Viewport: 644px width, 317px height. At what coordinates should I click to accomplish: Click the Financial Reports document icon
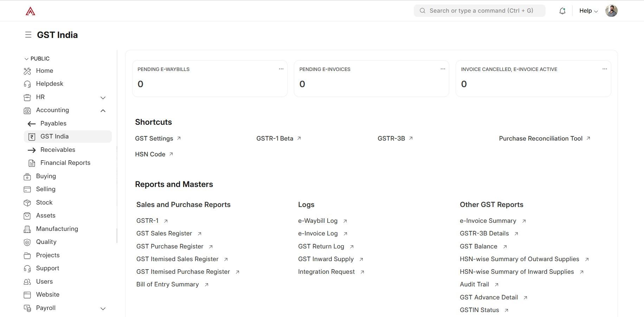point(32,163)
